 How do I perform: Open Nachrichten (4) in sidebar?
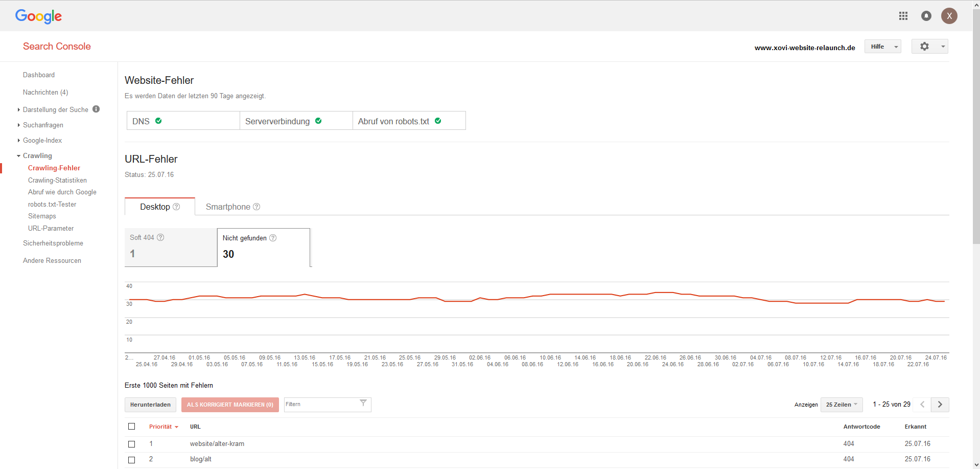pos(45,92)
